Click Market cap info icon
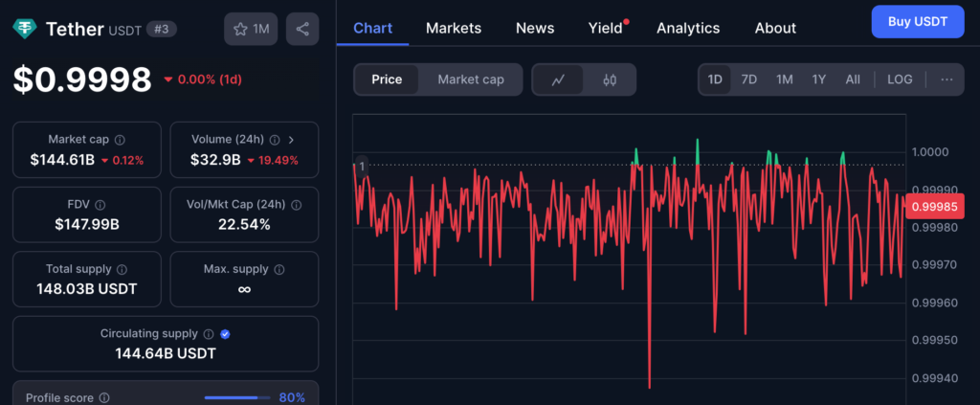980x405 pixels. click(120, 140)
